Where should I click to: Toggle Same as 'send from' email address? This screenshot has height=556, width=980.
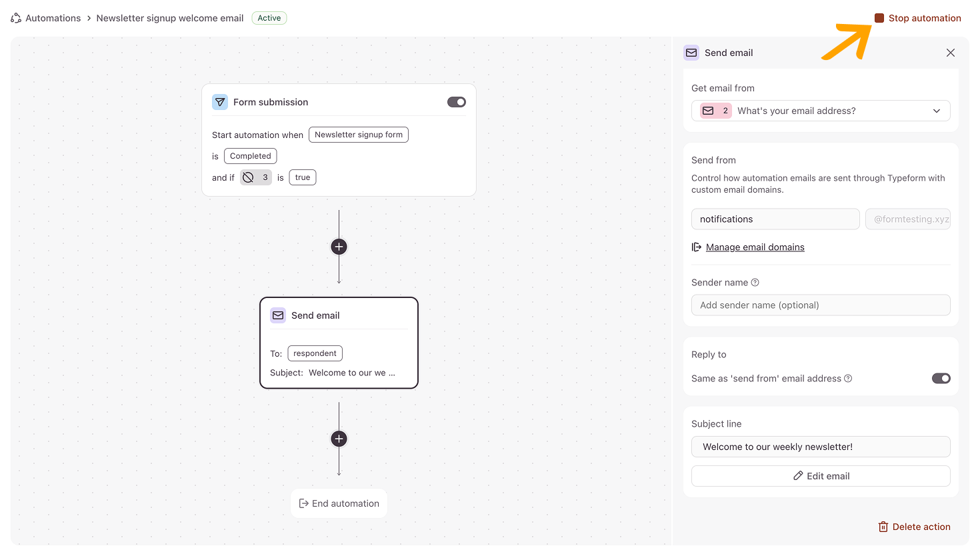941,379
